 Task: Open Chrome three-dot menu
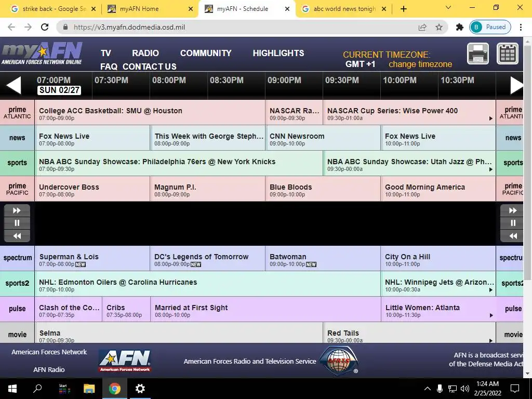coord(521,27)
